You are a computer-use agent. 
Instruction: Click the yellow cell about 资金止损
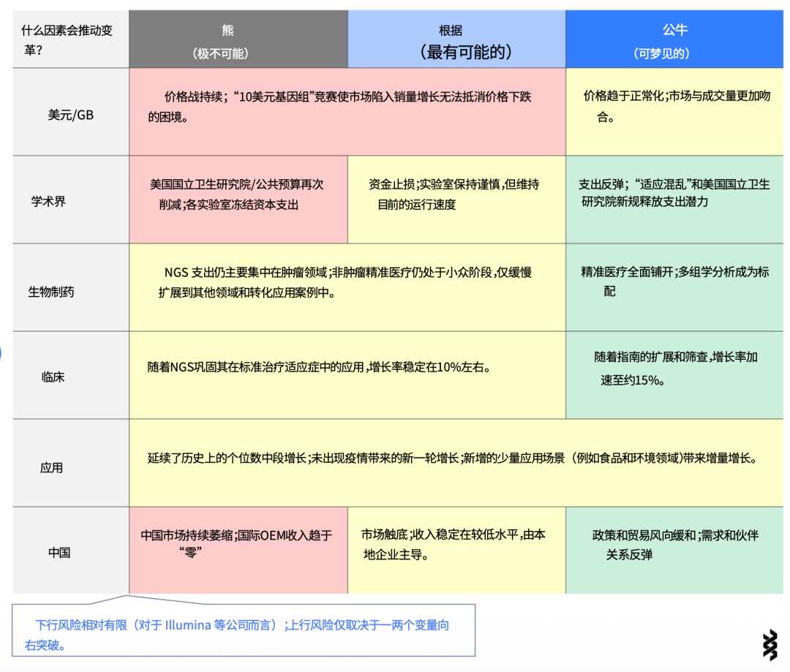pyautogui.click(x=456, y=200)
